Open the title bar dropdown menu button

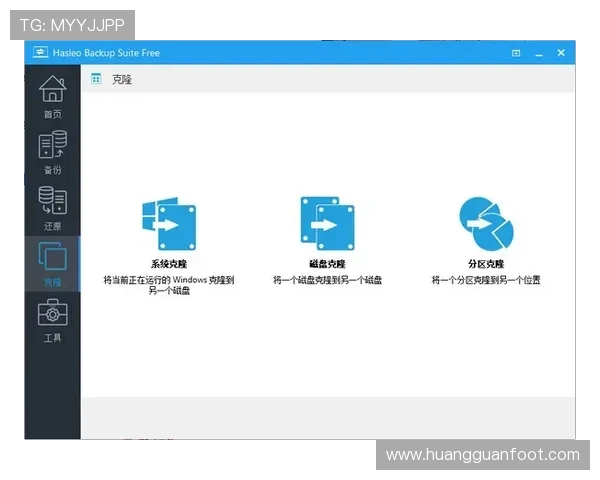coord(516,53)
